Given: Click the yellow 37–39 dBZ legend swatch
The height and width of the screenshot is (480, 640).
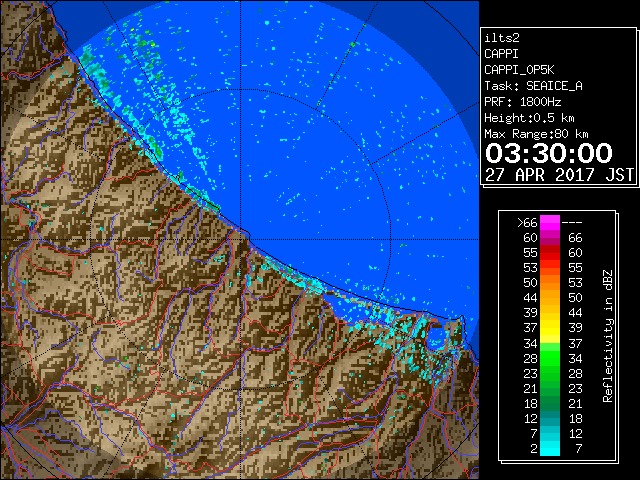Looking at the screenshot, I should click(550, 328).
